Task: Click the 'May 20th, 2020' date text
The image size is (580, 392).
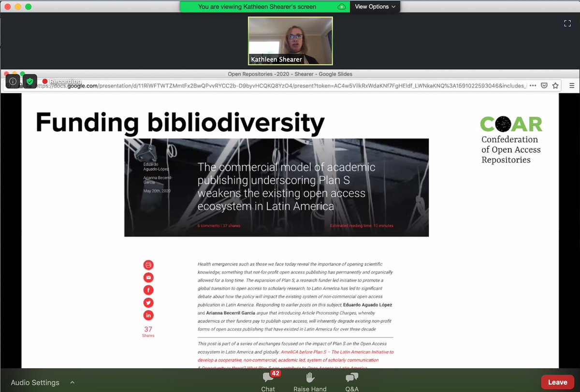Action: point(157,191)
